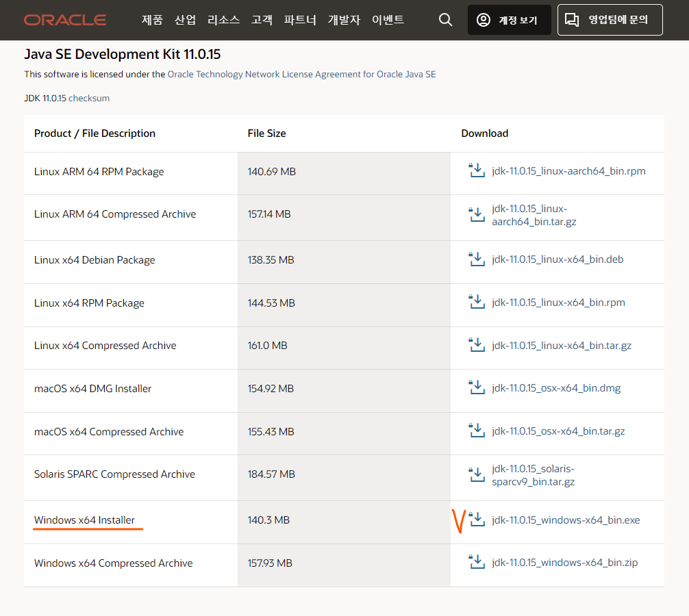The height and width of the screenshot is (616, 689).
Task: Open the 개발자 menu
Action: [344, 20]
